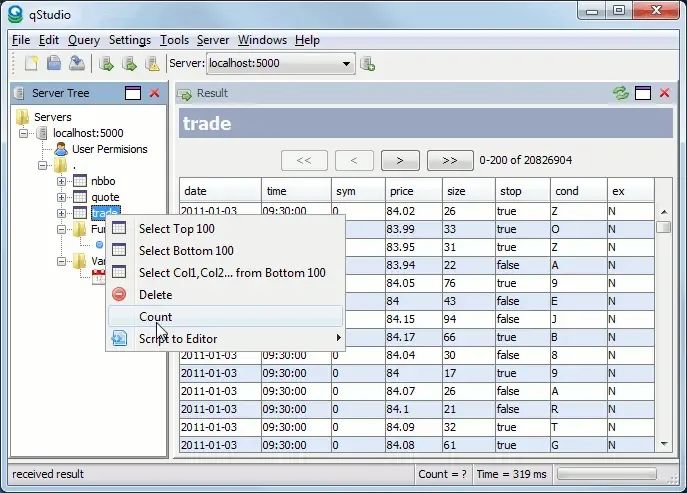687x493 pixels.
Task: Click the size column header
Action: click(x=469, y=191)
